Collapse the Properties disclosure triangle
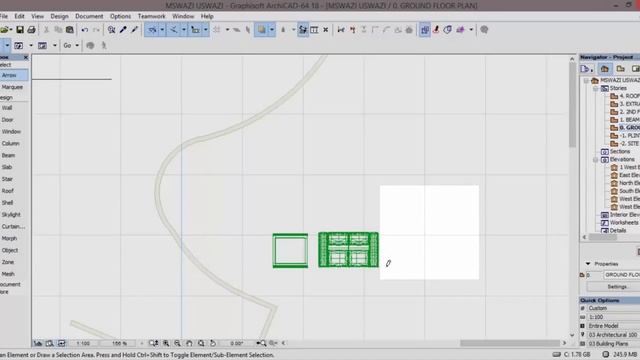This screenshot has width=640, height=360. [588, 264]
